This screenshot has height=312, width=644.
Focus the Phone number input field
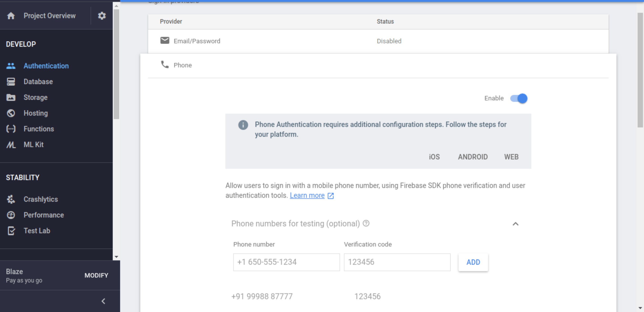(286, 262)
